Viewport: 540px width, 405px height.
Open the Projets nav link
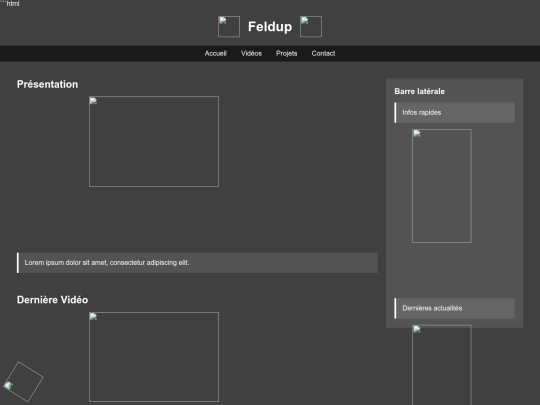[287, 53]
